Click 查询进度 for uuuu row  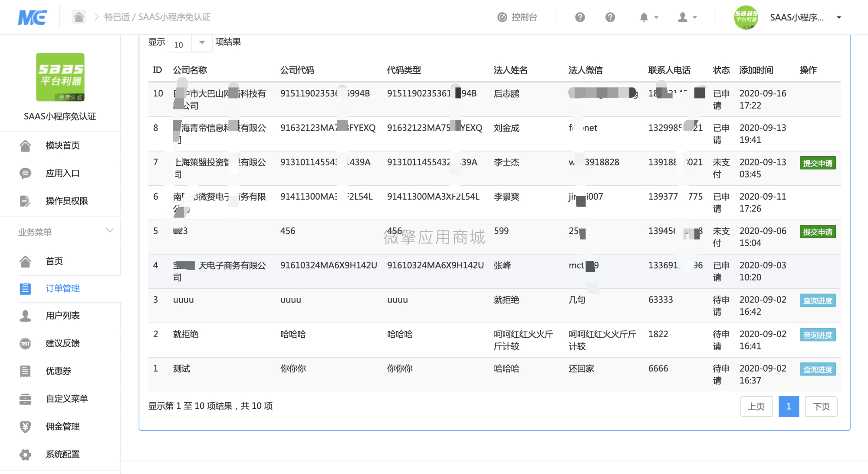coord(818,301)
